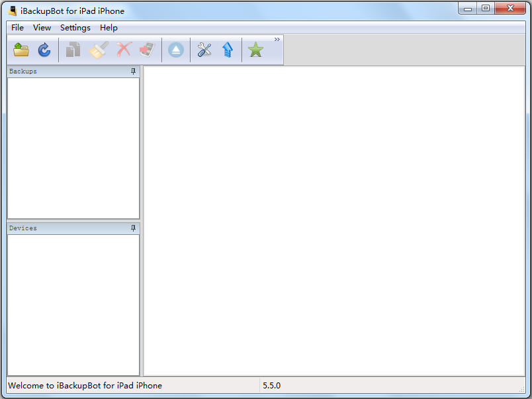Image resolution: width=532 pixels, height=399 pixels.
Task: Click the blue upward arrows update icon
Action: click(x=228, y=50)
